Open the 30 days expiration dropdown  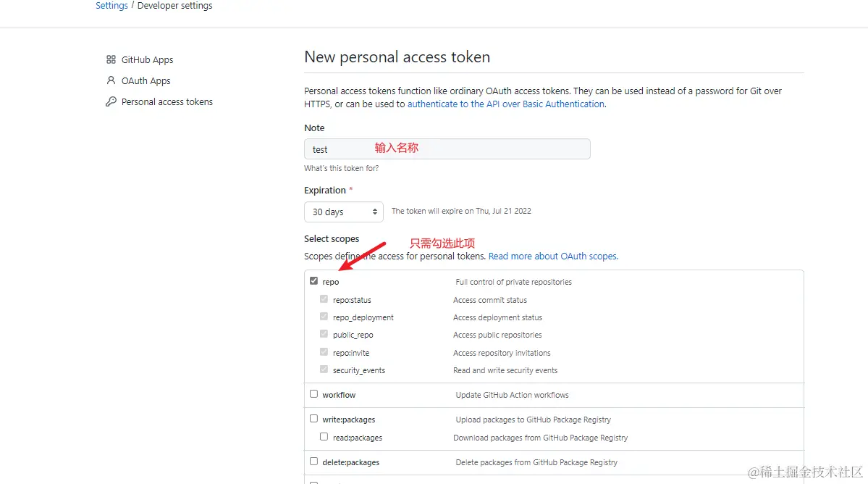pyautogui.click(x=343, y=212)
